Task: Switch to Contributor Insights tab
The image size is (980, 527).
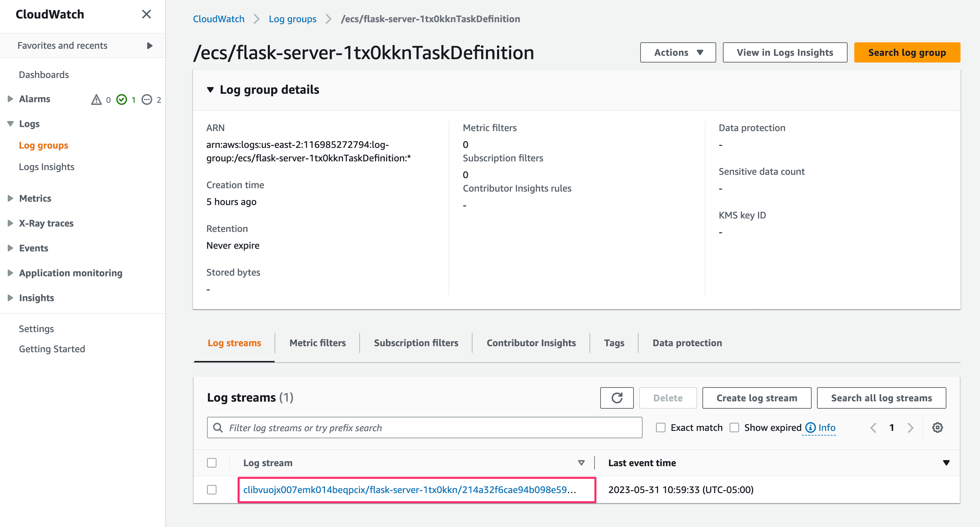Action: pyautogui.click(x=531, y=343)
